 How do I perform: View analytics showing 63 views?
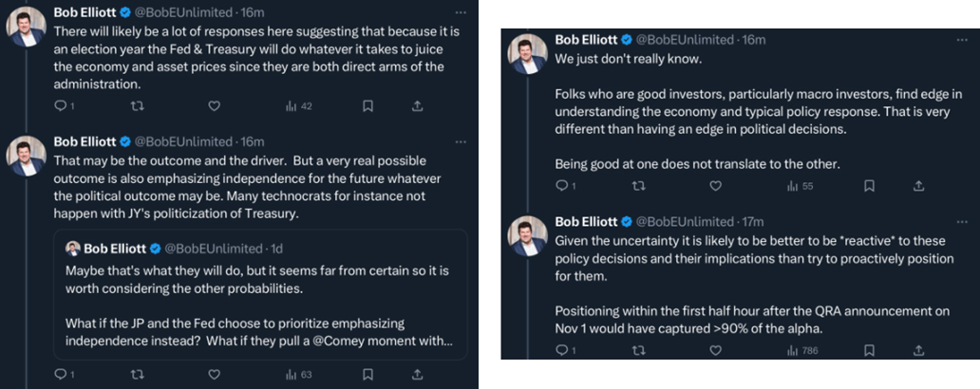click(298, 375)
